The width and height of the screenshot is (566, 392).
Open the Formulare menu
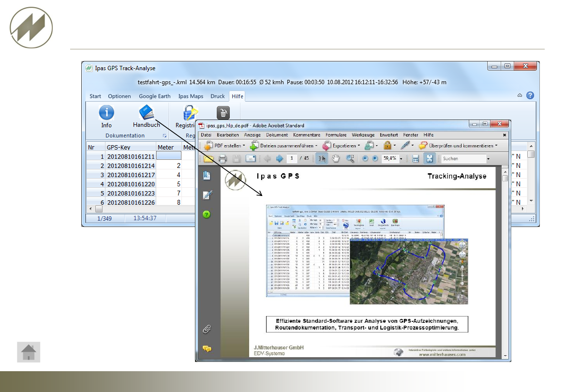(336, 135)
